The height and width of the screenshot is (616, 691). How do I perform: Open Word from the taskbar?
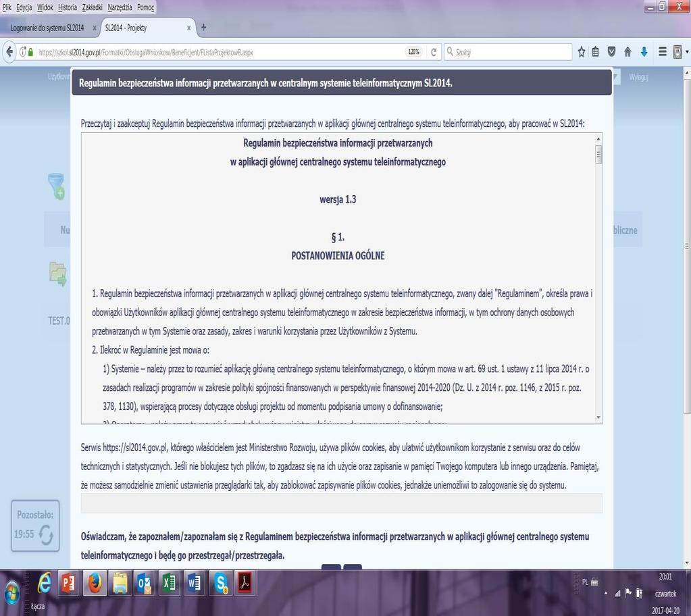pyautogui.click(x=195, y=584)
